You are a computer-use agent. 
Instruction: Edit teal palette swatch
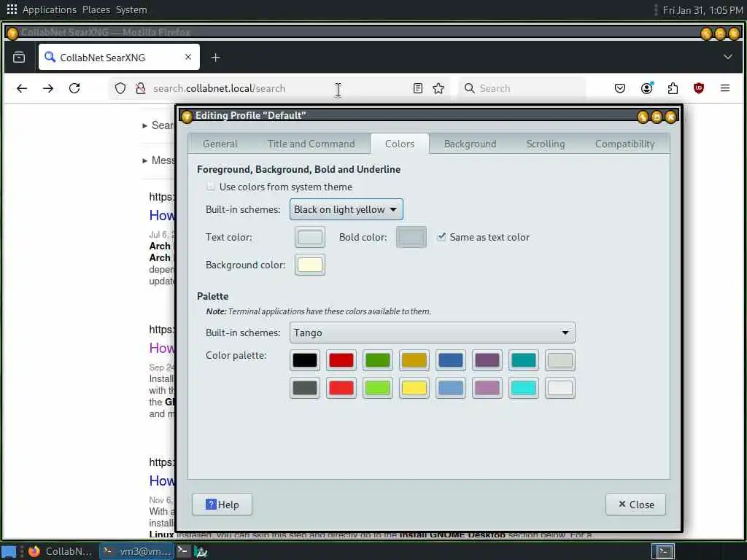[523, 360]
